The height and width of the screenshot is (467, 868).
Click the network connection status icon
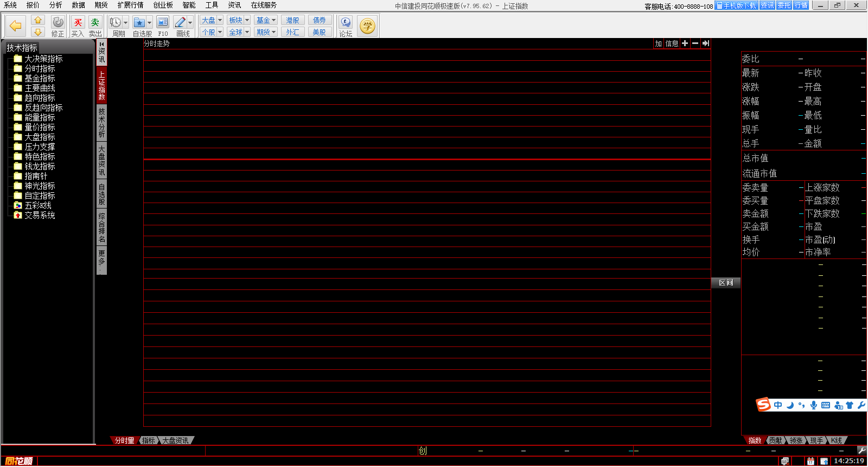pos(784,461)
